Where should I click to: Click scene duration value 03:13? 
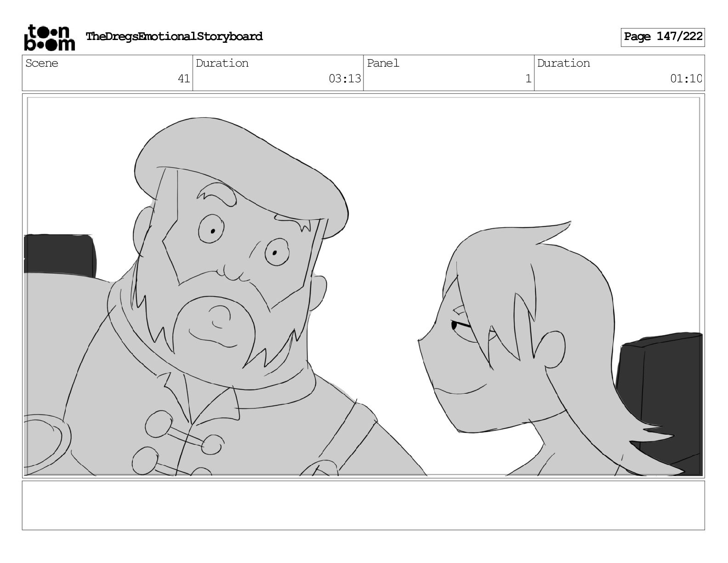[345, 79]
